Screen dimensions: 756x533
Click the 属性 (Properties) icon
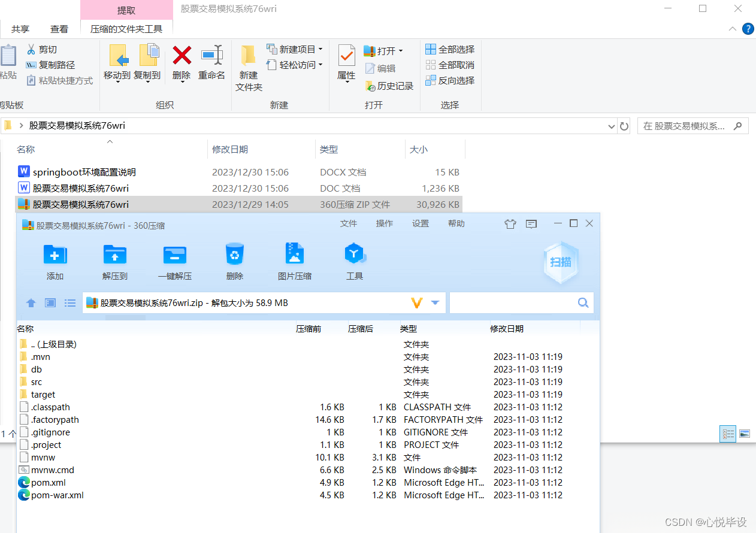click(346, 56)
